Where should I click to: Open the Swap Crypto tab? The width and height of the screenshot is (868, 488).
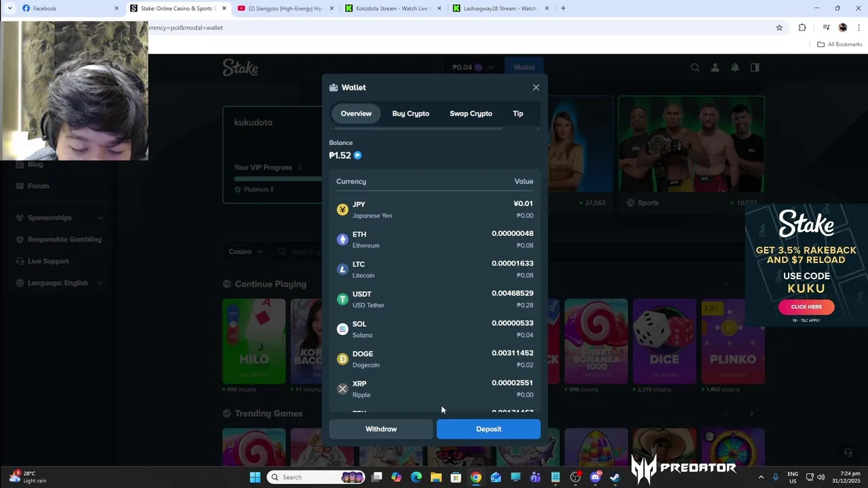point(471,114)
